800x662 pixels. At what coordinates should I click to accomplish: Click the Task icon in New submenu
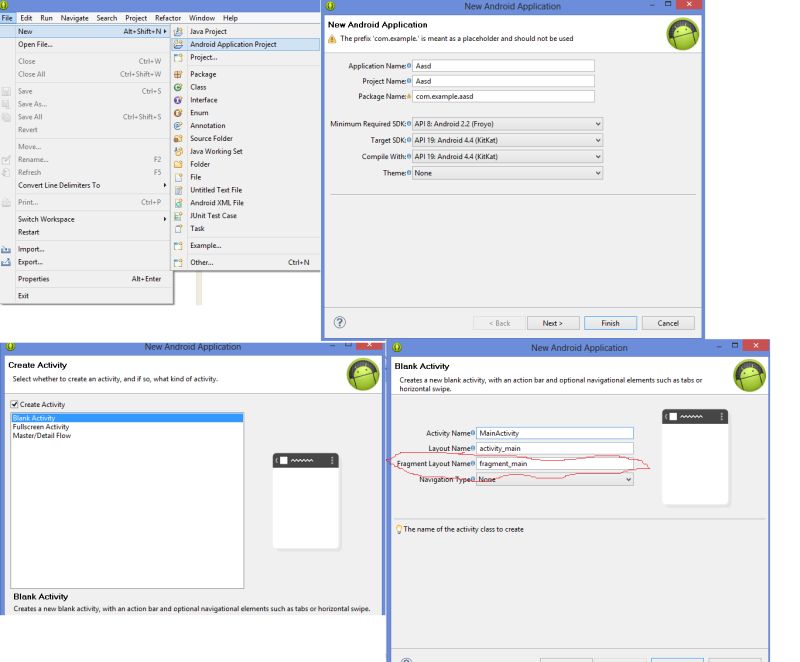coord(178,229)
